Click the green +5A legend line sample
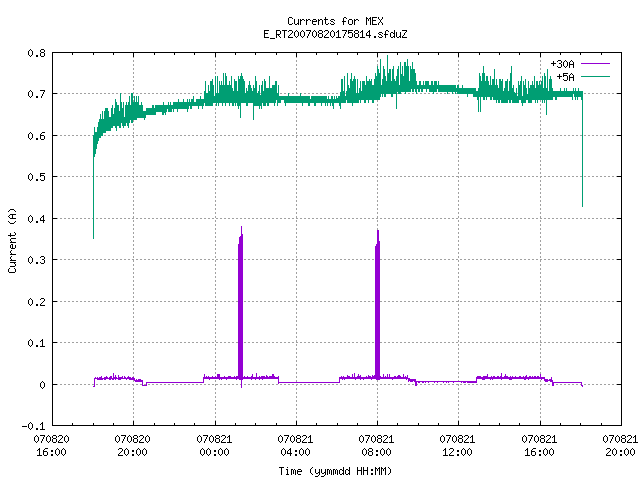640x480 pixels. [x=595, y=76]
